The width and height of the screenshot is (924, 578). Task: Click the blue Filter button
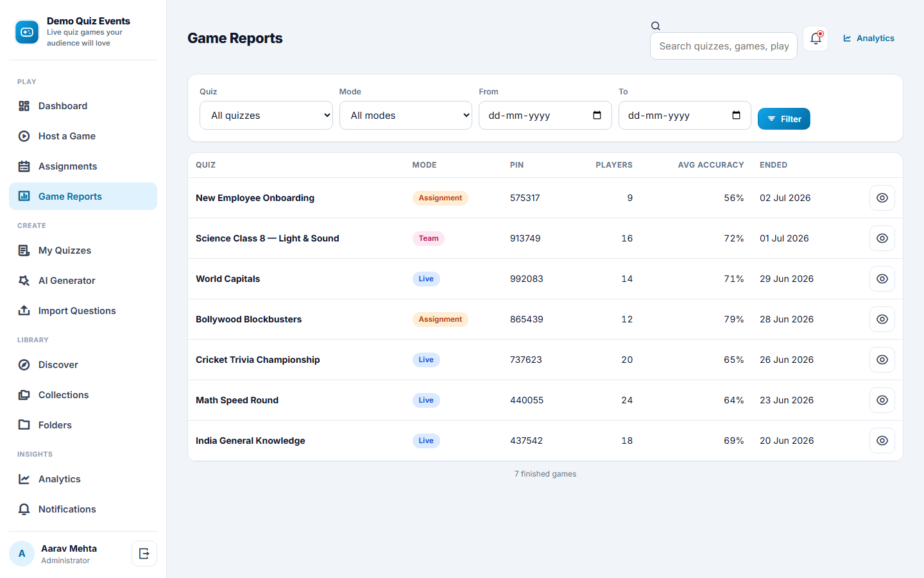783,119
